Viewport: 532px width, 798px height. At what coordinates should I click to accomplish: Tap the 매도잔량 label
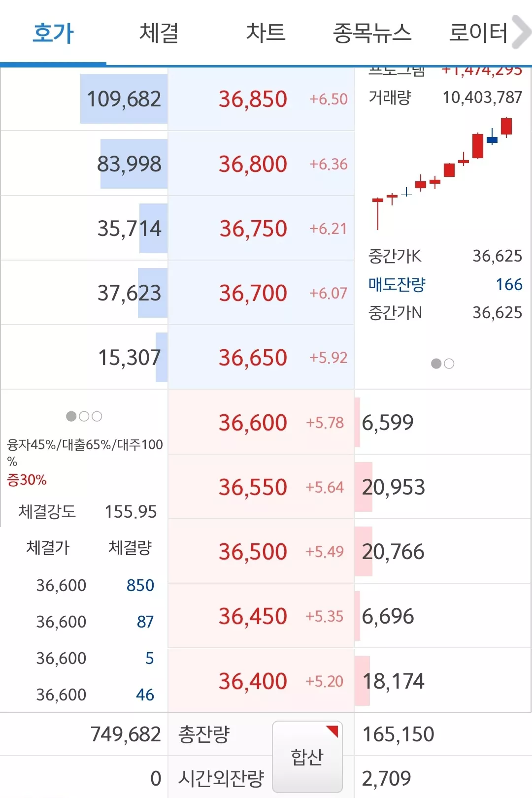[x=397, y=284]
